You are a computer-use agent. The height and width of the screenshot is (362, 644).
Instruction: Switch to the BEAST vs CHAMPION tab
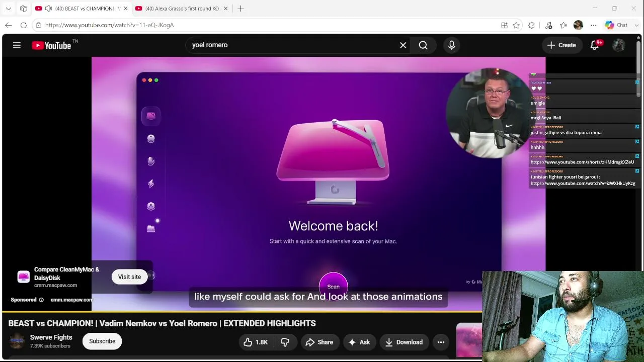82,9
